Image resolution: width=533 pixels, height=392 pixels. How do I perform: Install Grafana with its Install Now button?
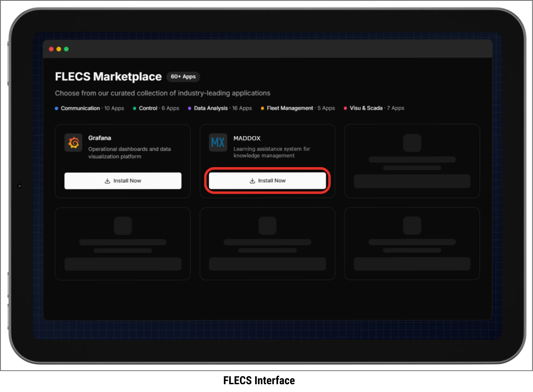tap(123, 181)
